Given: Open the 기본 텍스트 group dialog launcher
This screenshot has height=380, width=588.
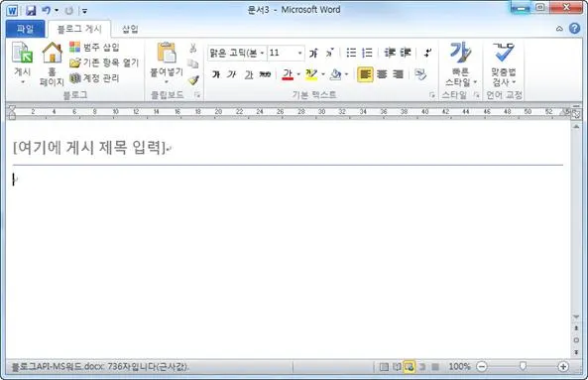Looking at the screenshot, I should tap(432, 95).
